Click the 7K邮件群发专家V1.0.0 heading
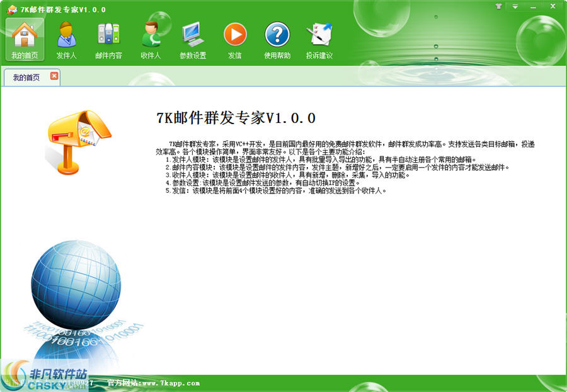The height and width of the screenshot is (392, 567). click(236, 118)
